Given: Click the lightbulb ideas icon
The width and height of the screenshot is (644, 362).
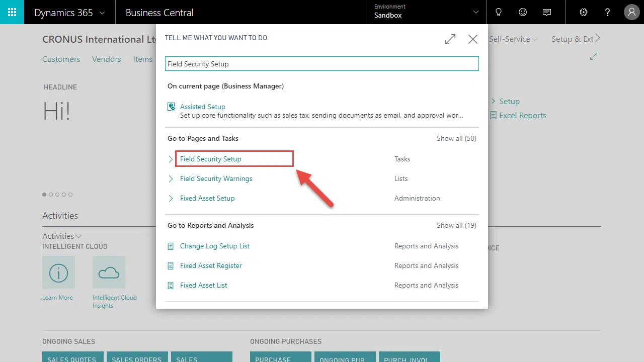Looking at the screenshot, I should tap(499, 12).
